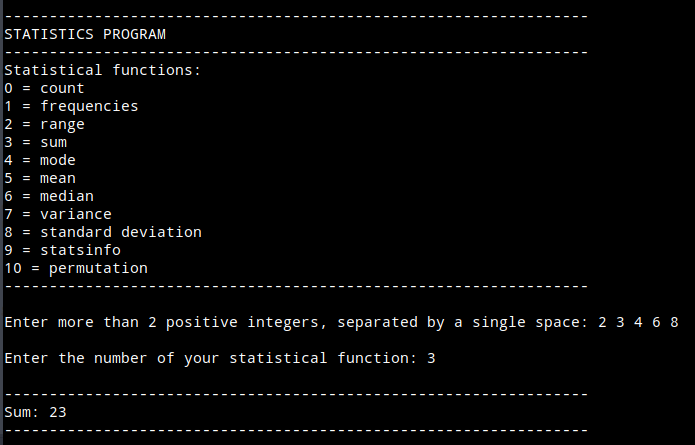Image resolution: width=695 pixels, height=445 pixels.
Task: Select the '8 = standard deviation' line
Action: click(x=103, y=232)
